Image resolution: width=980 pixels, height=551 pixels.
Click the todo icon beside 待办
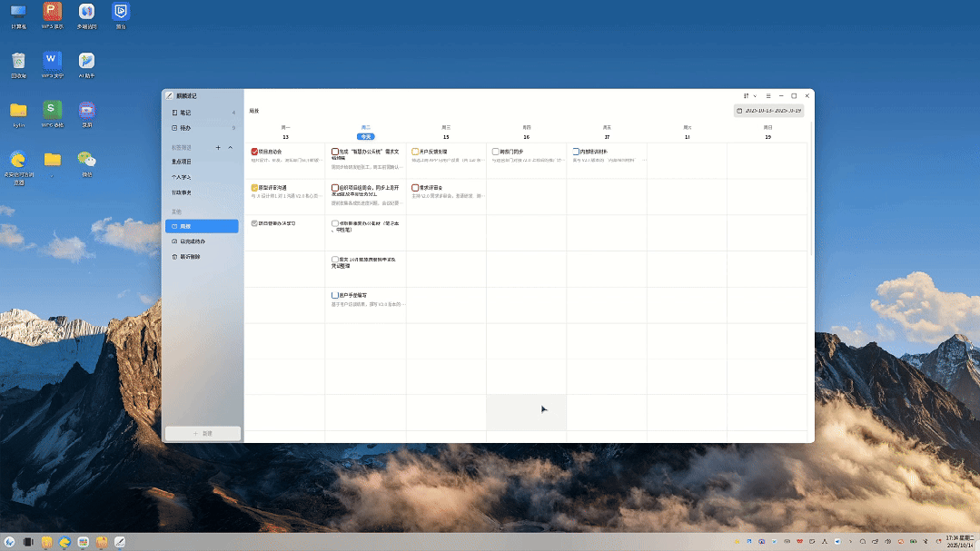[174, 128]
